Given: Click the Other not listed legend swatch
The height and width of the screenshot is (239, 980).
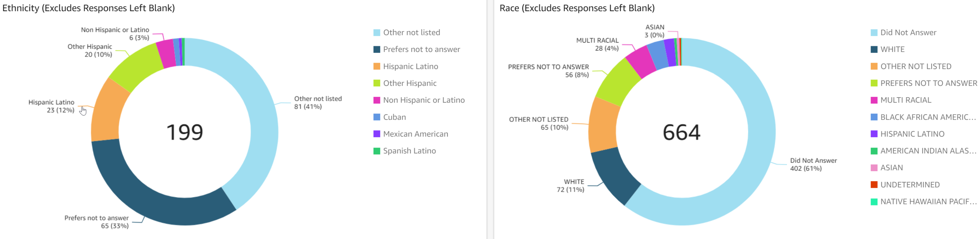Looking at the screenshot, I should [x=377, y=33].
